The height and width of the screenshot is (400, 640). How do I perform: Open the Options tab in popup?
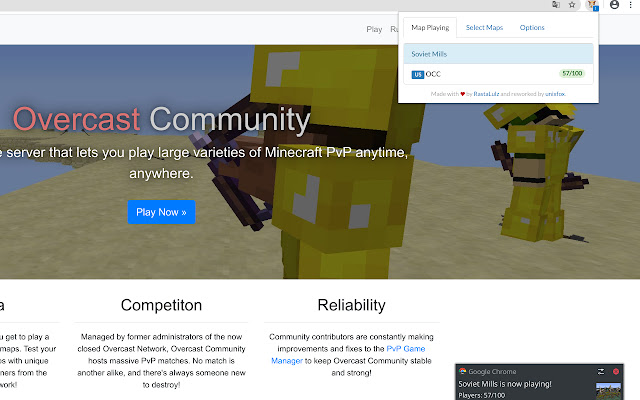(x=532, y=28)
